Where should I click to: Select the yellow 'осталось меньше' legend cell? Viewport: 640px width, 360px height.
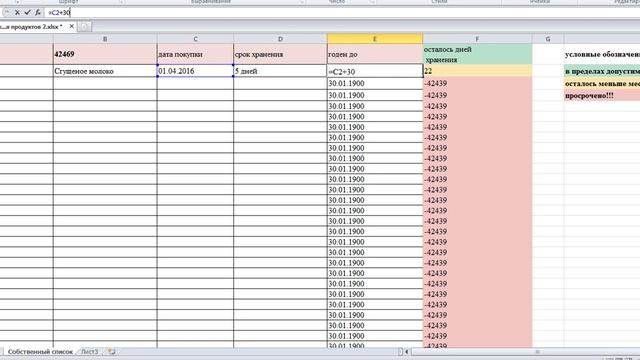click(602, 83)
